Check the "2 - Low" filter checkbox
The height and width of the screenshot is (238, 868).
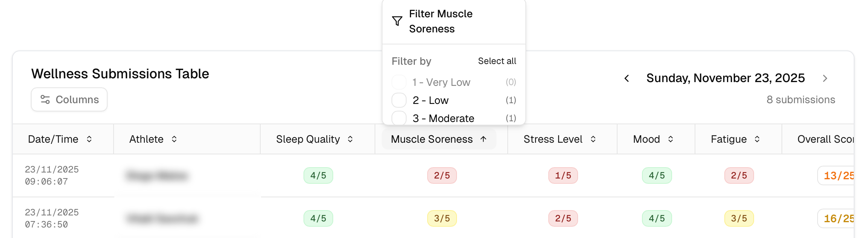(x=399, y=101)
